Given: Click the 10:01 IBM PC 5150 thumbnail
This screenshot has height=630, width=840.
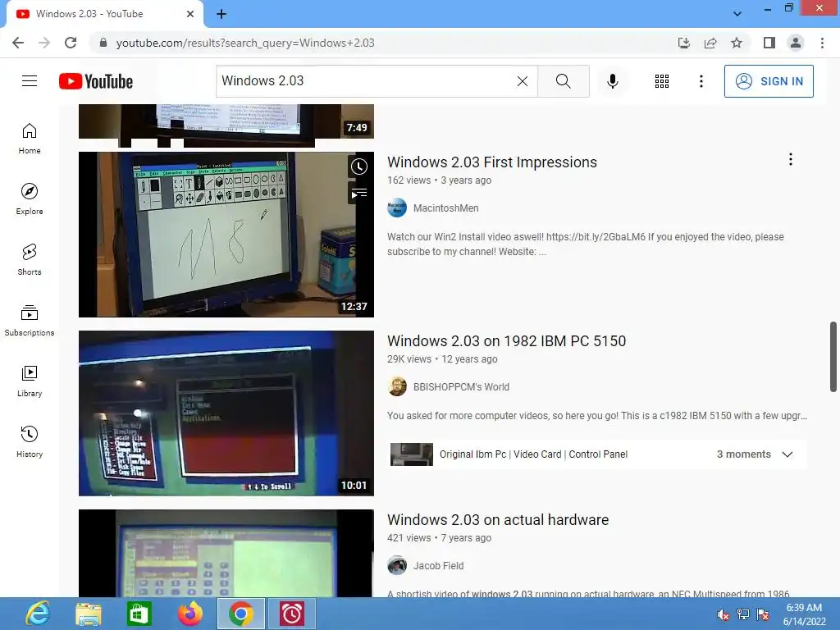Looking at the screenshot, I should tap(226, 413).
